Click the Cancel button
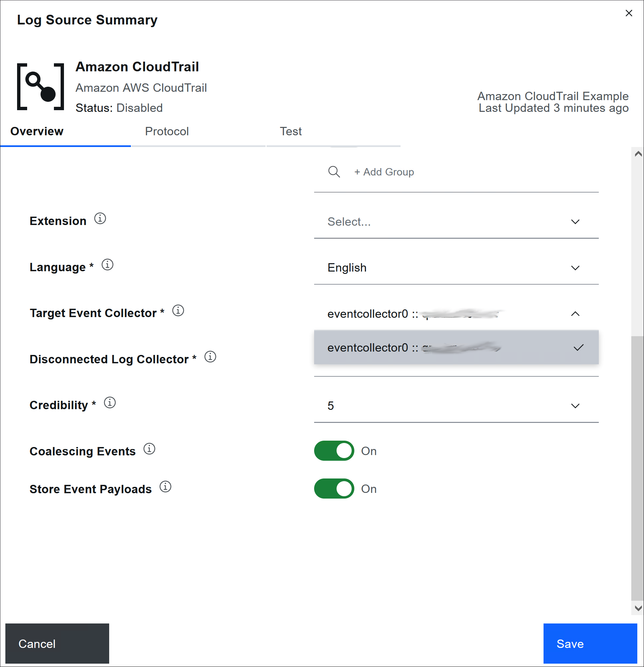 tap(57, 644)
